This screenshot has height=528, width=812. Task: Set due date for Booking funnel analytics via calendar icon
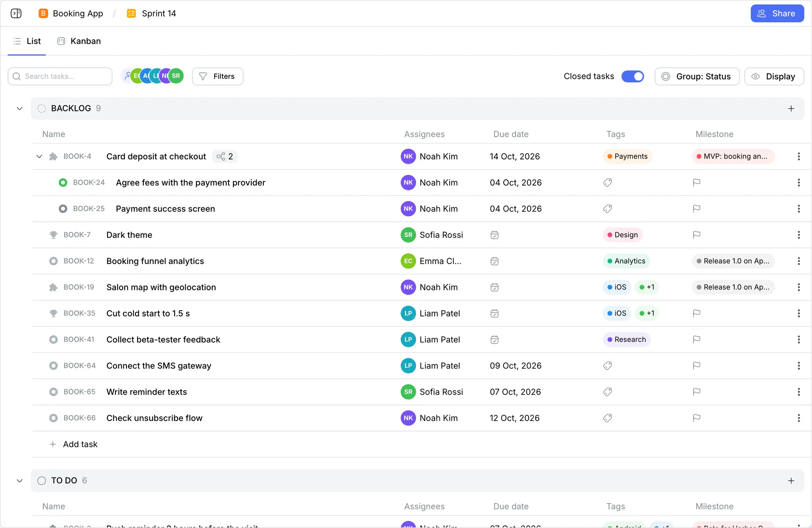coord(494,261)
